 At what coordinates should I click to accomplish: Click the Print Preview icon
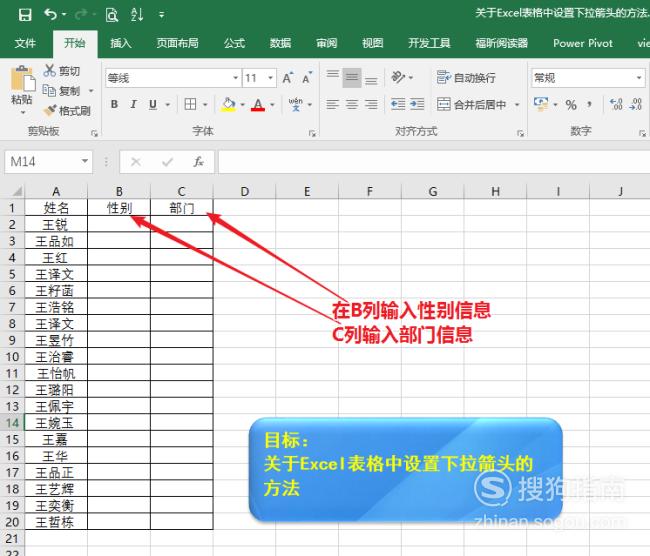[x=112, y=15]
